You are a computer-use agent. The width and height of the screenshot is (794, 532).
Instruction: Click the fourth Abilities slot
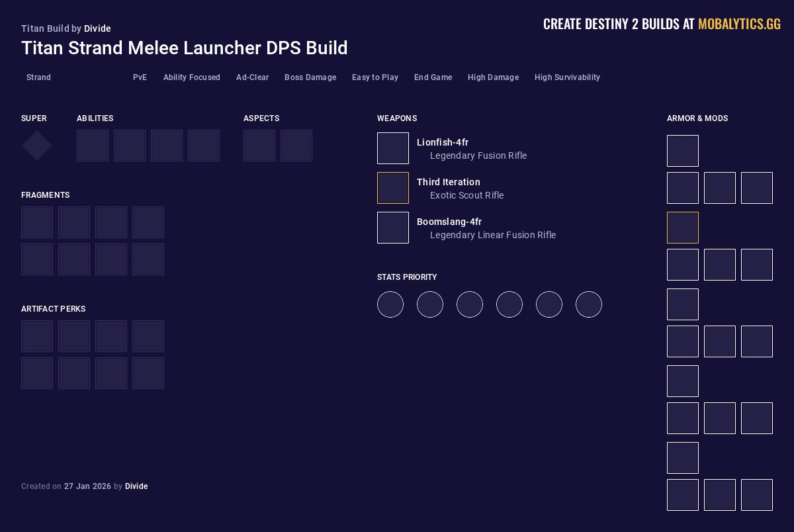point(204,146)
